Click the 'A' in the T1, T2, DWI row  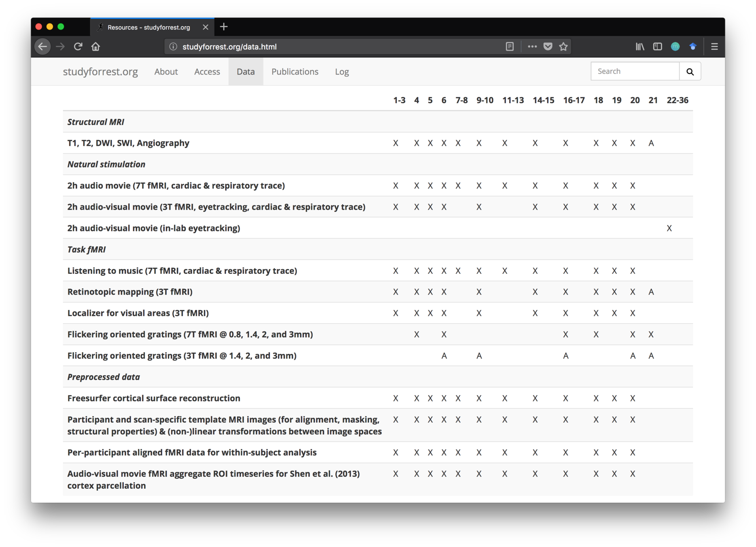(x=651, y=143)
